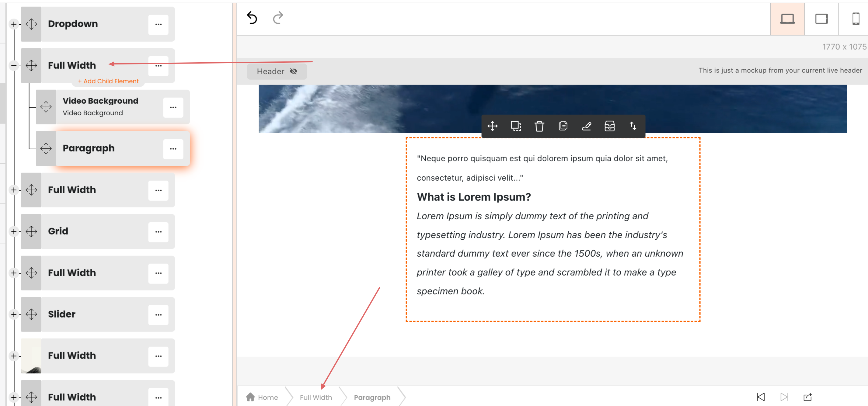Click the redo arrow icon
868x406 pixels.
[x=278, y=18]
